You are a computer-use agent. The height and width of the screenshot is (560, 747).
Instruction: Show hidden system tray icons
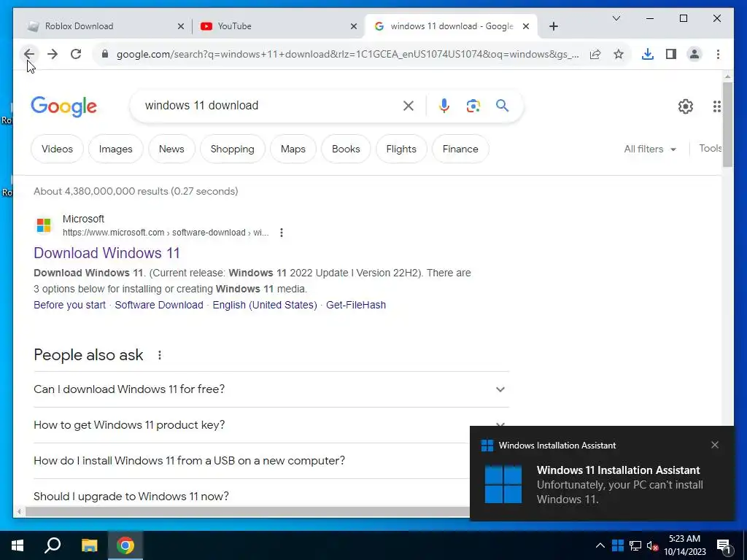click(x=600, y=545)
